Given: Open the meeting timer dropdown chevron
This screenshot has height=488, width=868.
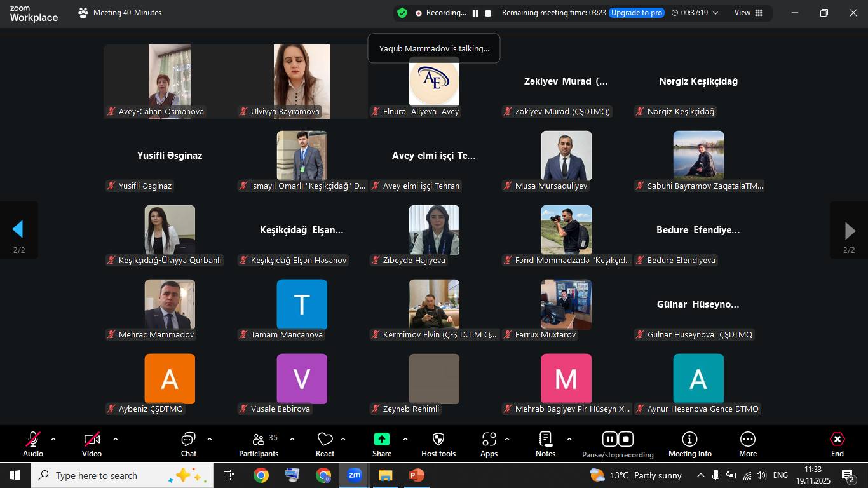Looking at the screenshot, I should [x=715, y=13].
